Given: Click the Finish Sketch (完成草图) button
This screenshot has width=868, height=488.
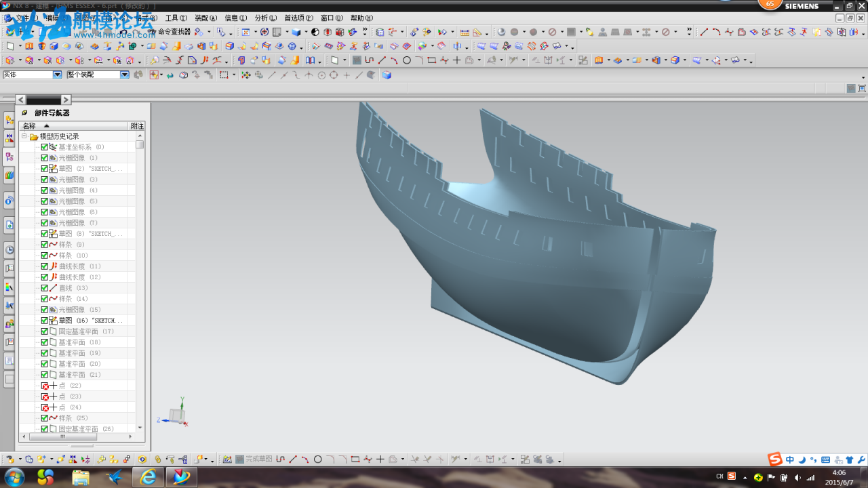Looking at the screenshot, I should pyautogui.click(x=253, y=459).
